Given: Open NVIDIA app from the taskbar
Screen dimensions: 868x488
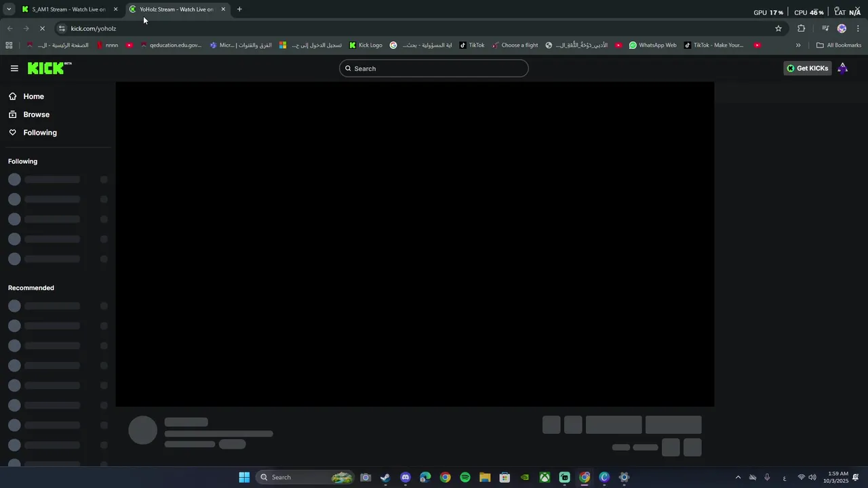Looking at the screenshot, I should tap(525, 477).
